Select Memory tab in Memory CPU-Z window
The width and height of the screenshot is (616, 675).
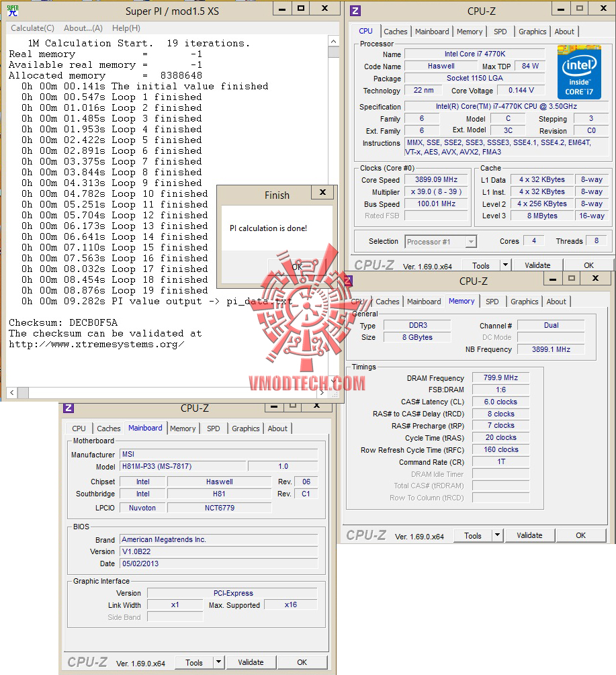pyautogui.click(x=461, y=301)
